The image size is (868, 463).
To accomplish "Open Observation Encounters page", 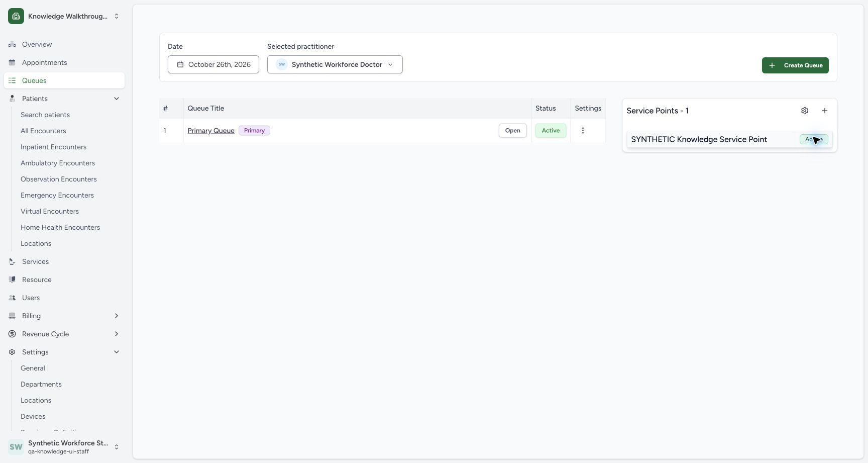I will (x=59, y=179).
